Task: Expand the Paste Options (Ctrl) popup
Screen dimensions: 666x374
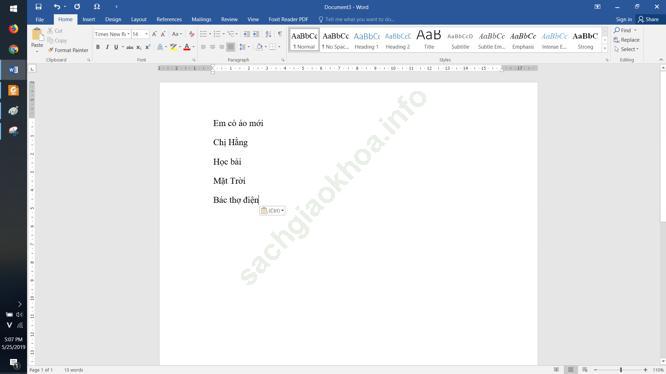Action: coord(272,211)
